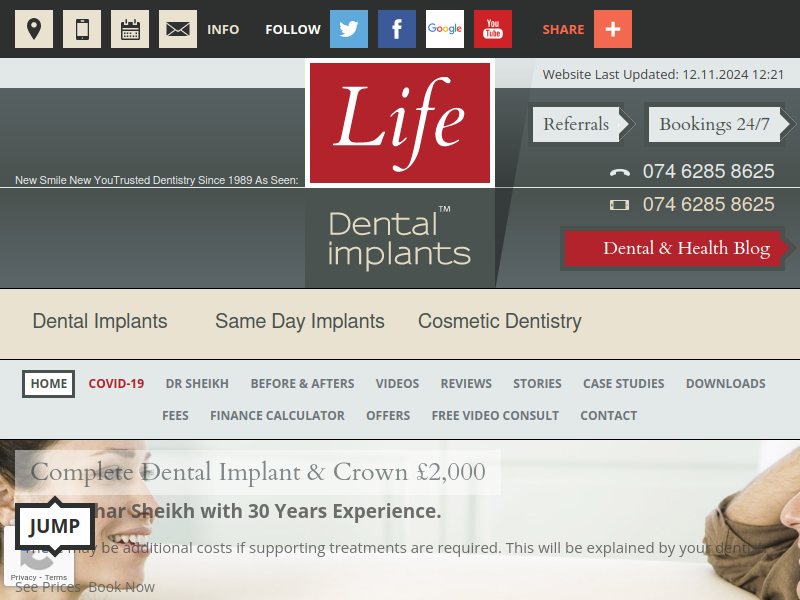Open CASE STUDIES page
The width and height of the screenshot is (800, 600).
click(623, 384)
